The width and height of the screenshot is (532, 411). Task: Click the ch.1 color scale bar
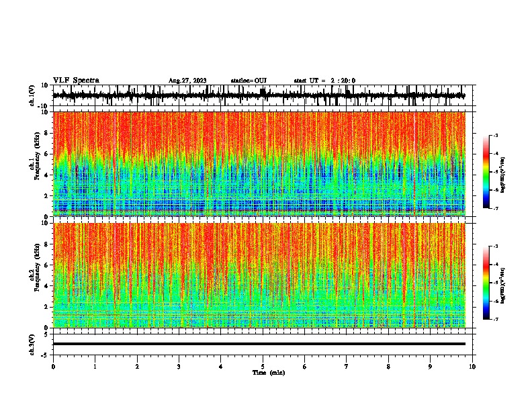[x=486, y=172]
